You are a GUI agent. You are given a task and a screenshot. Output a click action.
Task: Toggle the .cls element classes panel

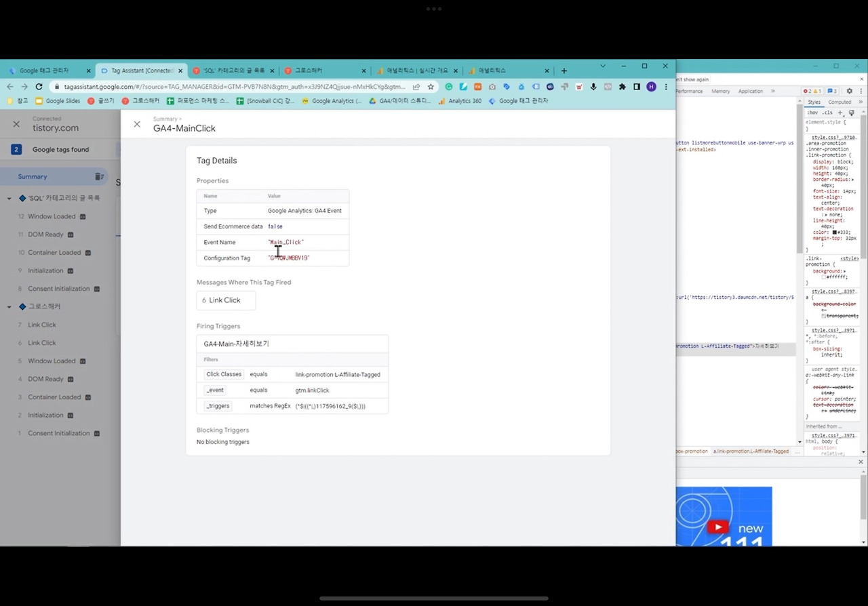827,113
